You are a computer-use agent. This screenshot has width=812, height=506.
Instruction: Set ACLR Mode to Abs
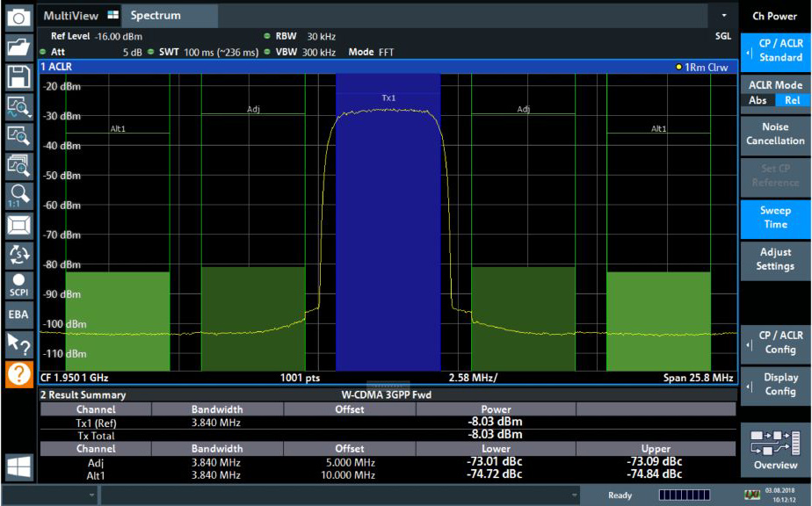[x=758, y=100]
